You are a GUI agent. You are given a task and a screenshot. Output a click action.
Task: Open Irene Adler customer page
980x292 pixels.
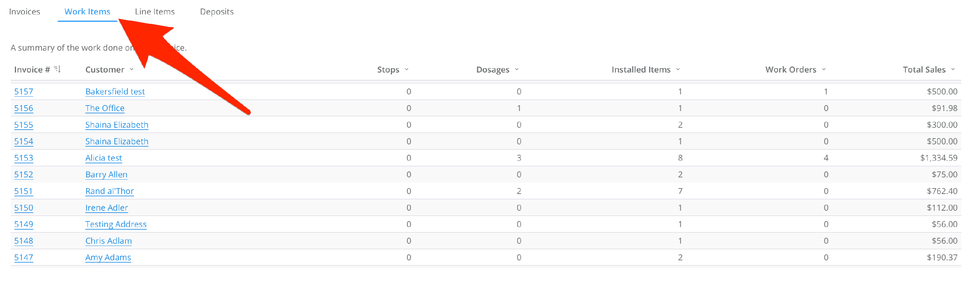[x=106, y=208]
